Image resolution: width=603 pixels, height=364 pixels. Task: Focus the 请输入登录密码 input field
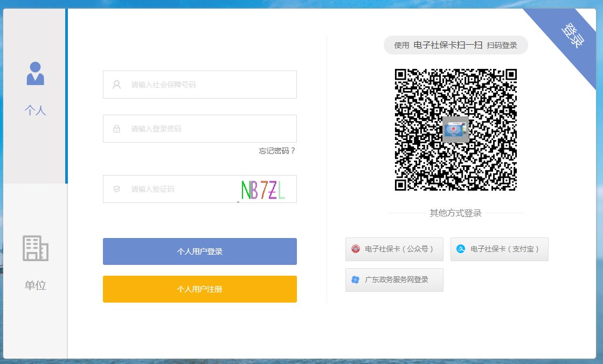pos(199,129)
